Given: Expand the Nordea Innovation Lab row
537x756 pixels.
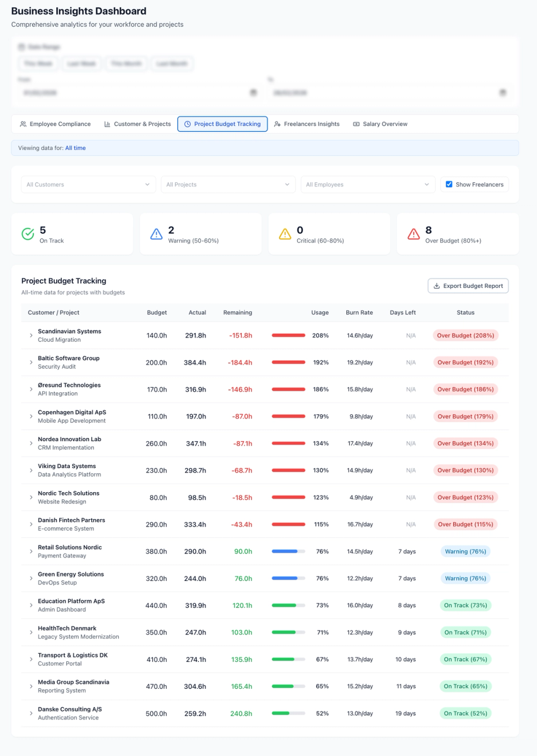Looking at the screenshot, I should (31, 443).
